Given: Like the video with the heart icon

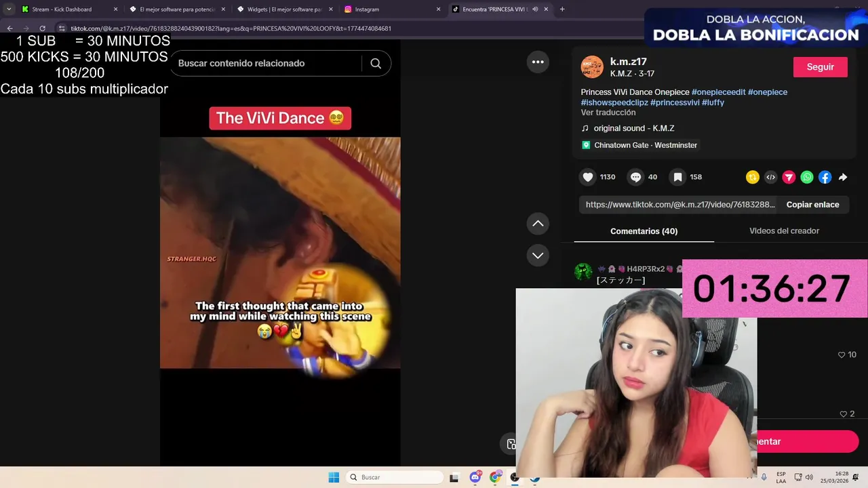Looking at the screenshot, I should point(588,177).
